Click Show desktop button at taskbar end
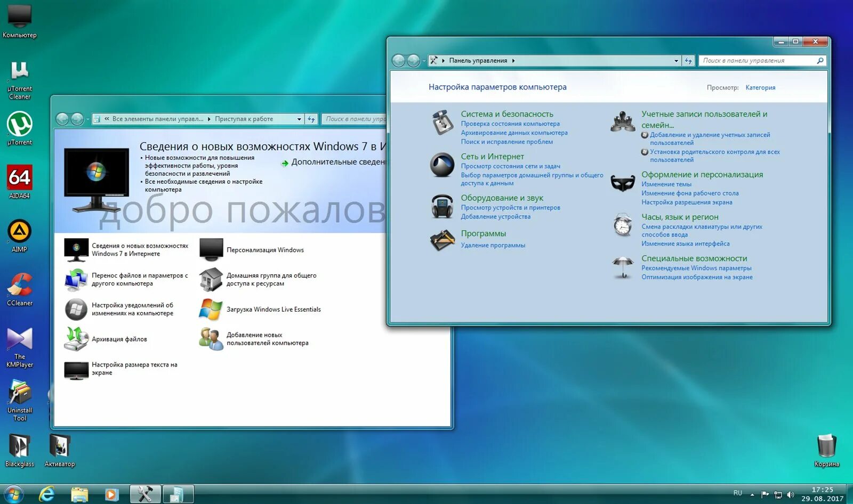 click(849, 494)
